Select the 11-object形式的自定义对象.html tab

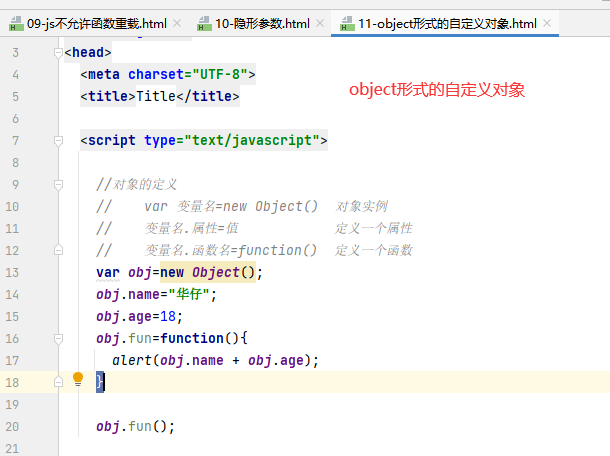click(x=447, y=24)
